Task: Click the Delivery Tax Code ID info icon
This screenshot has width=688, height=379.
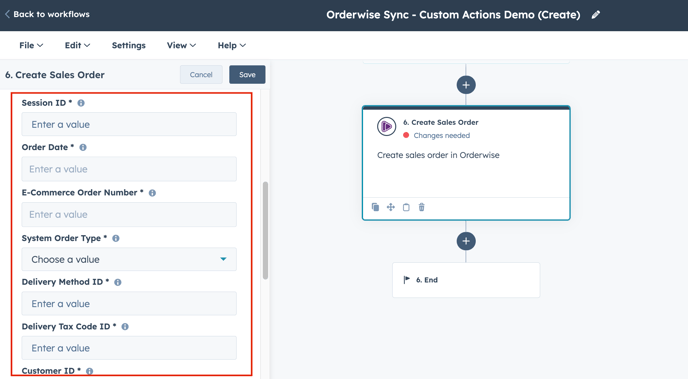Action: (125, 327)
